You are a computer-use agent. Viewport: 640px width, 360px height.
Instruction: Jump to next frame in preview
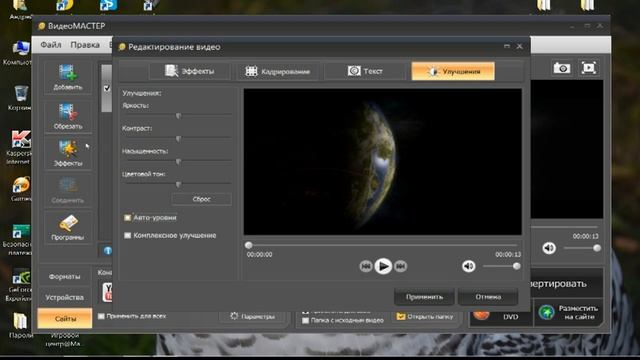[400, 266]
